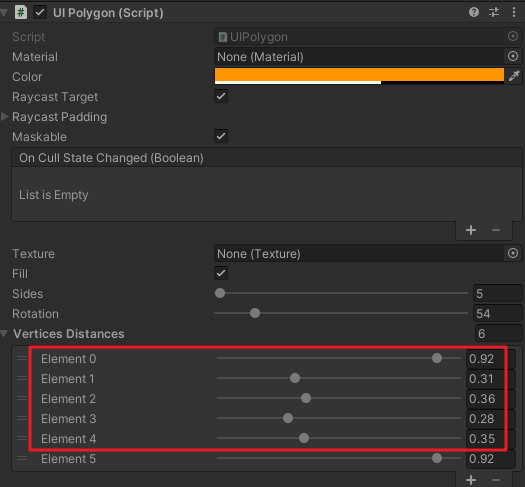Open the orange Color swatch picker
525x487 pixels.
point(359,76)
